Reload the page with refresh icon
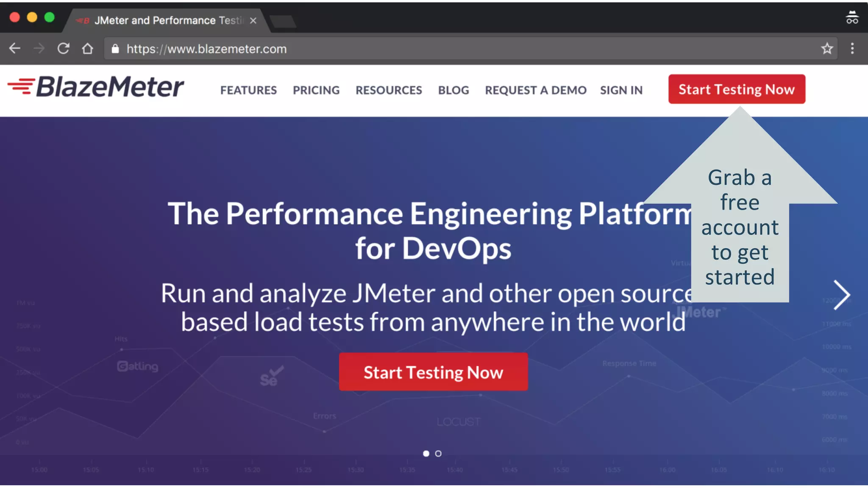 (63, 49)
